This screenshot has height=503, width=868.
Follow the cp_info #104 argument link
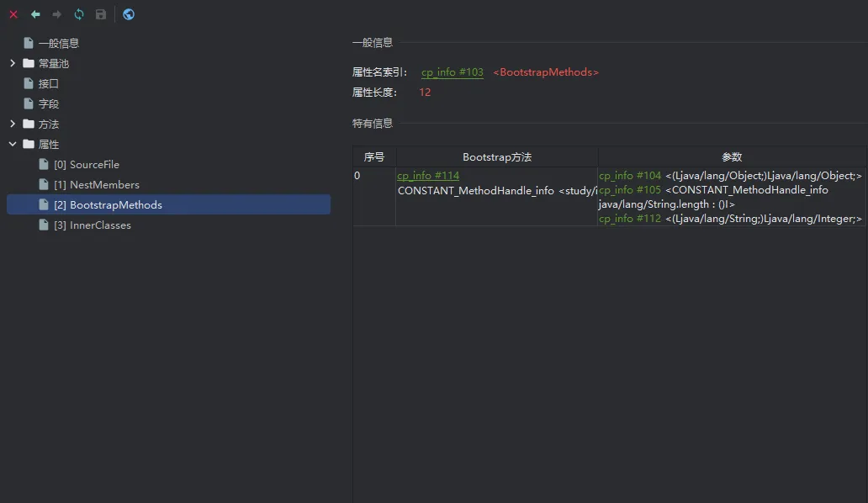click(x=629, y=176)
